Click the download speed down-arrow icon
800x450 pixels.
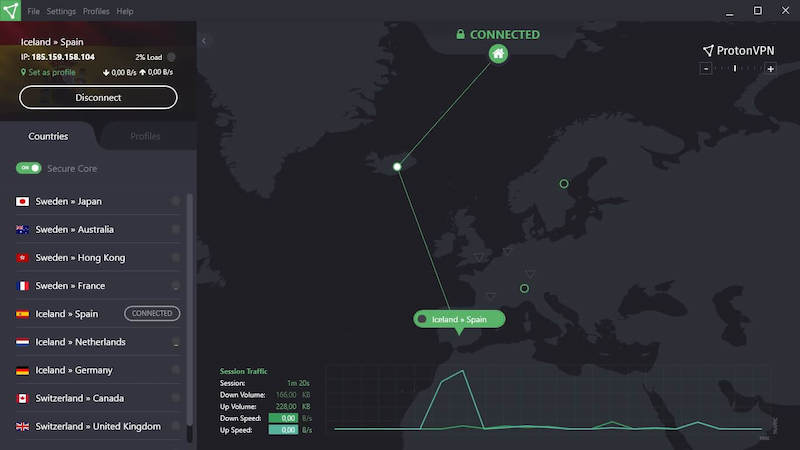106,72
